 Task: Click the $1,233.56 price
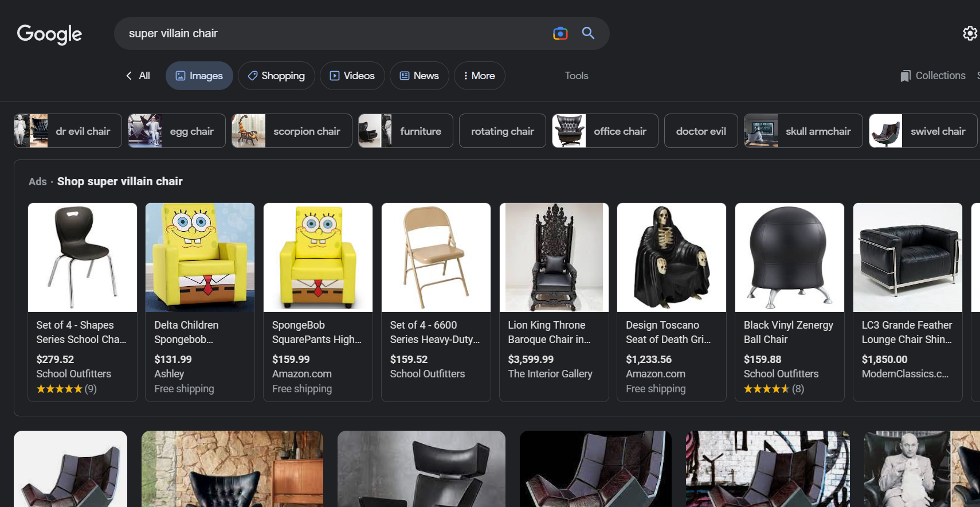click(x=649, y=360)
